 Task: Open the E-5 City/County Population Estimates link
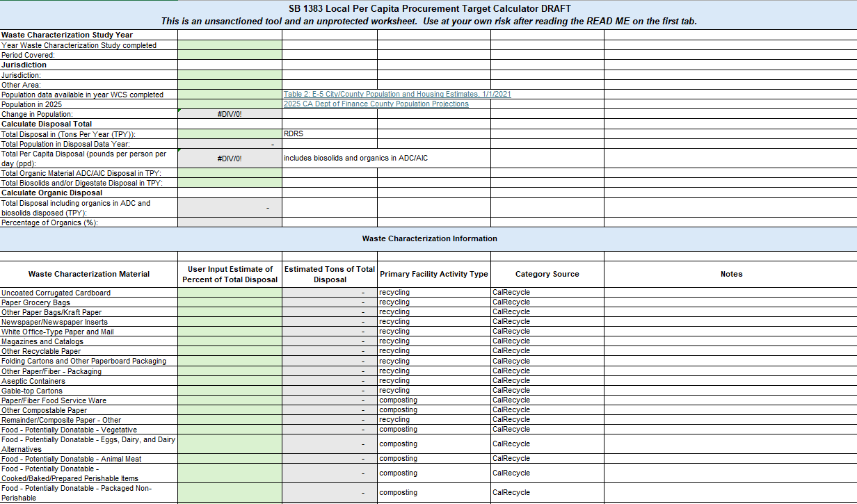point(397,94)
